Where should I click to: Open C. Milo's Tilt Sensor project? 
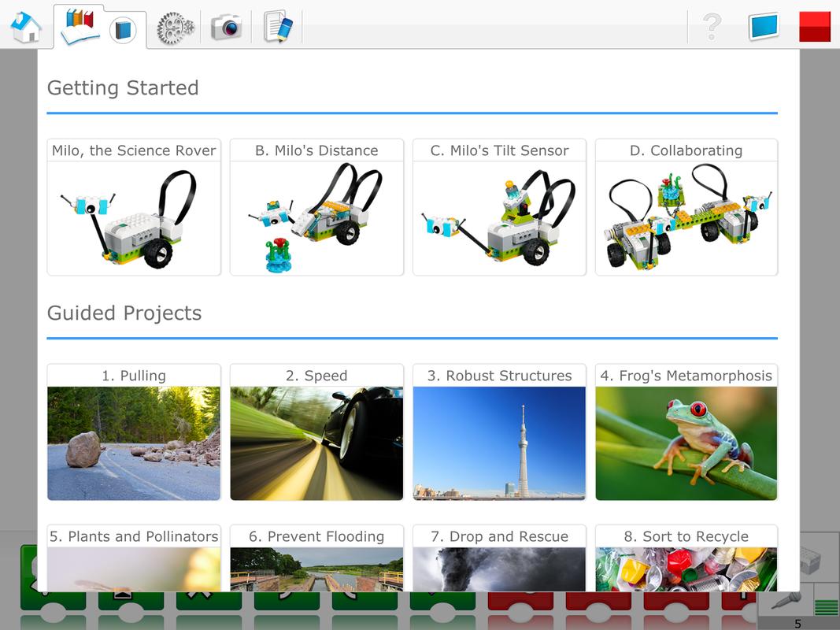[x=499, y=207]
